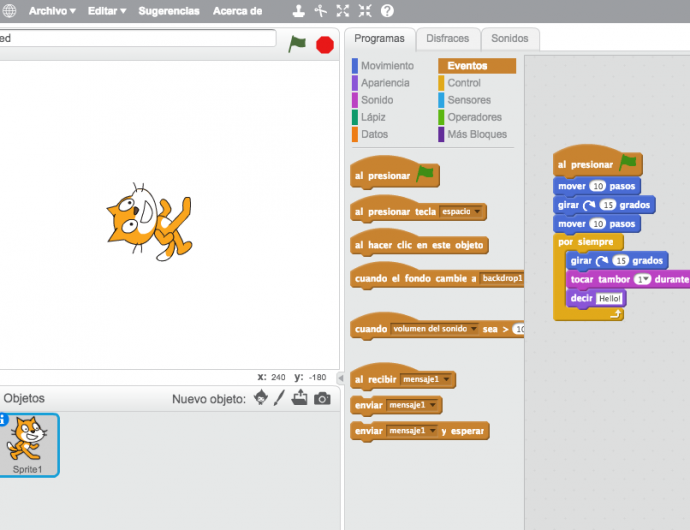Select the Sensores block category

468,100
